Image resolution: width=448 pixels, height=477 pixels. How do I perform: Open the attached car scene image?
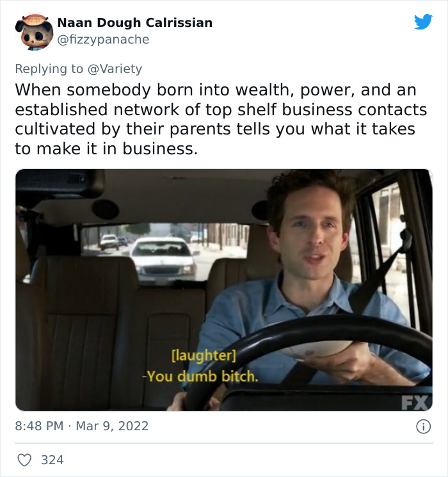pyautogui.click(x=224, y=290)
